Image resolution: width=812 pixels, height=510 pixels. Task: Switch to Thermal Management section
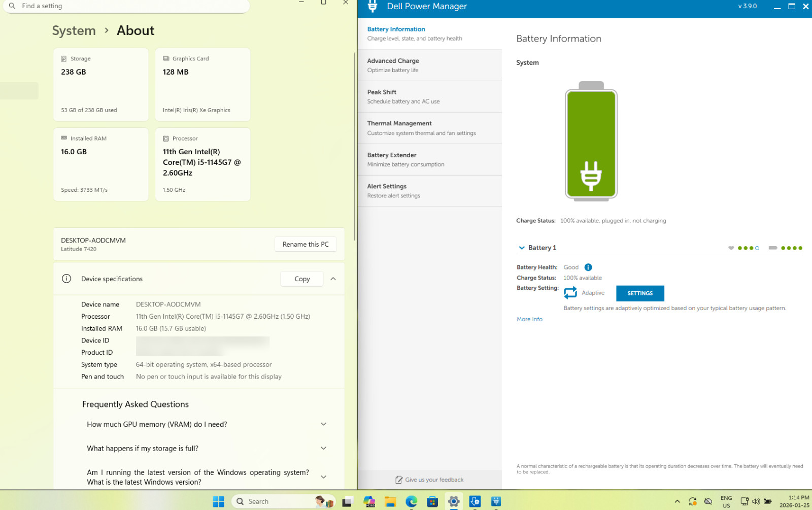[430, 128]
